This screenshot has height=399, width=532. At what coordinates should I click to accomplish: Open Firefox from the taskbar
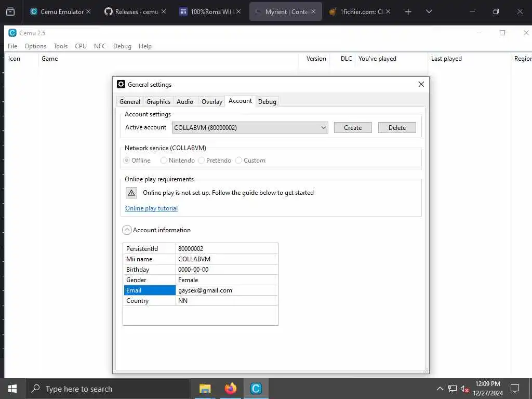pos(230,389)
